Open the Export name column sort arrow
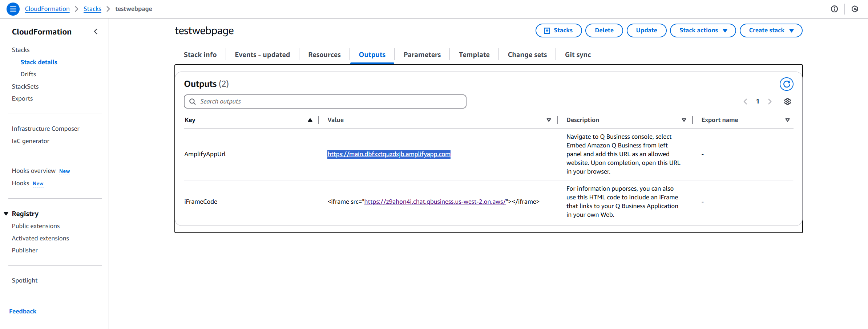Viewport: 868px width, 329px height. point(787,120)
